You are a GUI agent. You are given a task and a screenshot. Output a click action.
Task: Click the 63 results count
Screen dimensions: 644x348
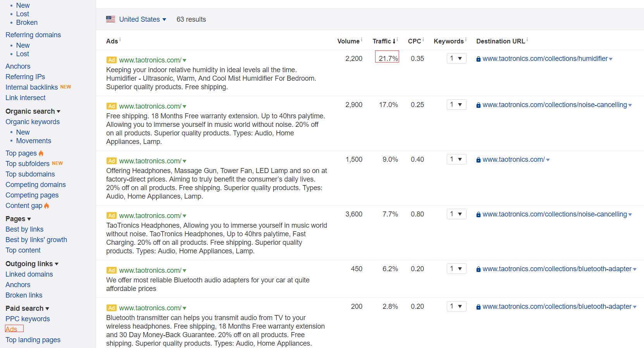191,19
